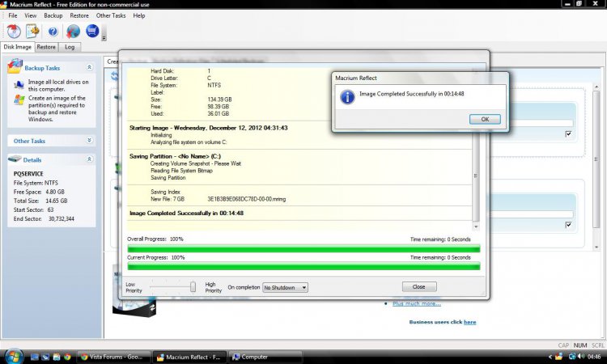Open the View menu
607x364 pixels.
[x=31, y=15]
